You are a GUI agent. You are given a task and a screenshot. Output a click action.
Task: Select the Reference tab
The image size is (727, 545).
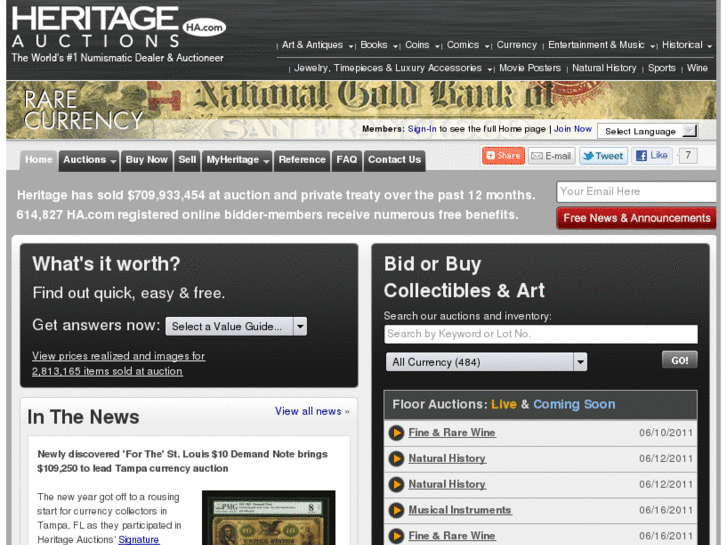[x=302, y=160]
